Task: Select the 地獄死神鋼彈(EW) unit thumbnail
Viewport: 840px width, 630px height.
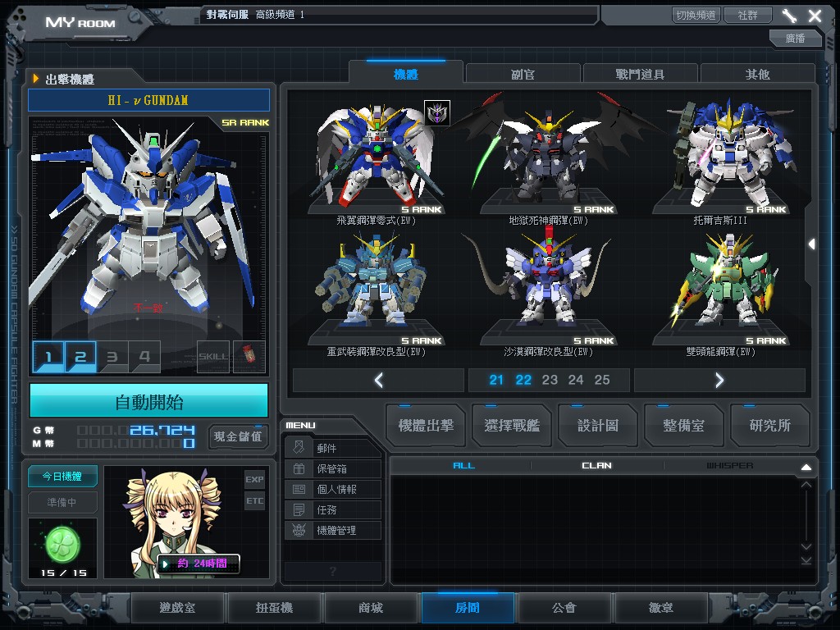Action: 548,160
